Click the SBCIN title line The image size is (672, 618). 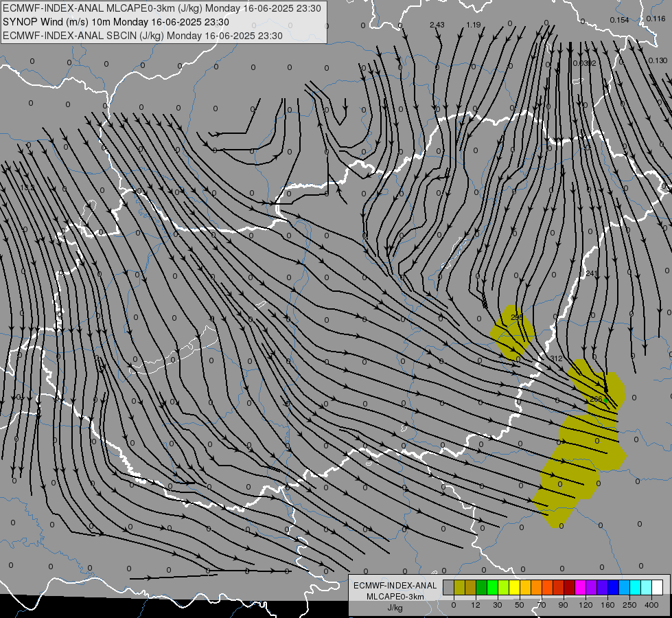point(143,36)
